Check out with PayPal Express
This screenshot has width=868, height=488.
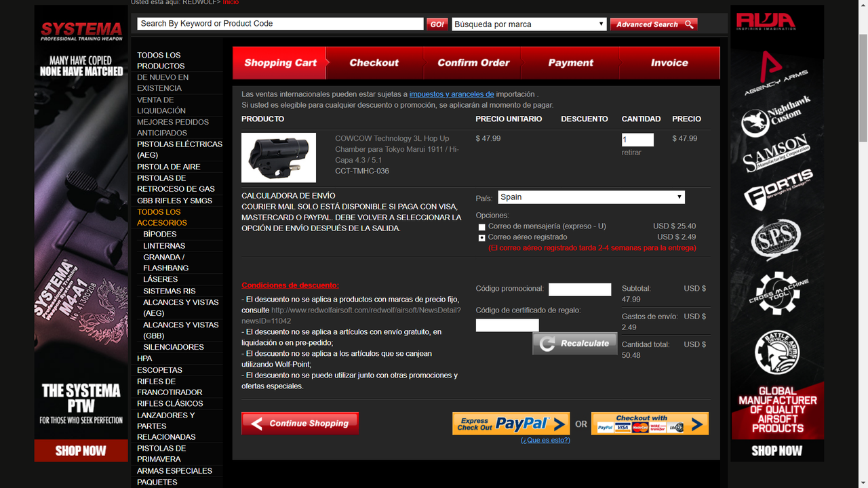pos(511,424)
